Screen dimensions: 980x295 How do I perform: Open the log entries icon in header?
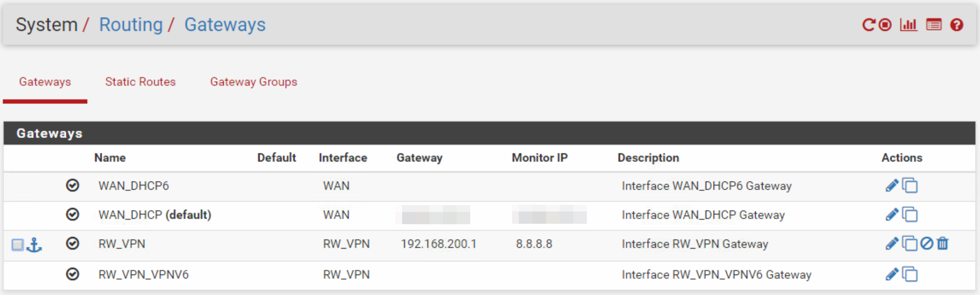tap(934, 25)
